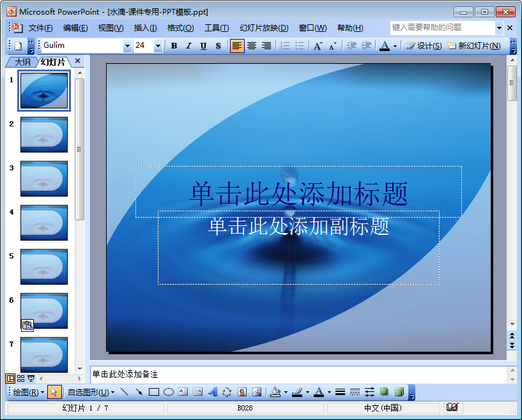Align text left
This screenshot has height=420, width=522.
coord(237,46)
